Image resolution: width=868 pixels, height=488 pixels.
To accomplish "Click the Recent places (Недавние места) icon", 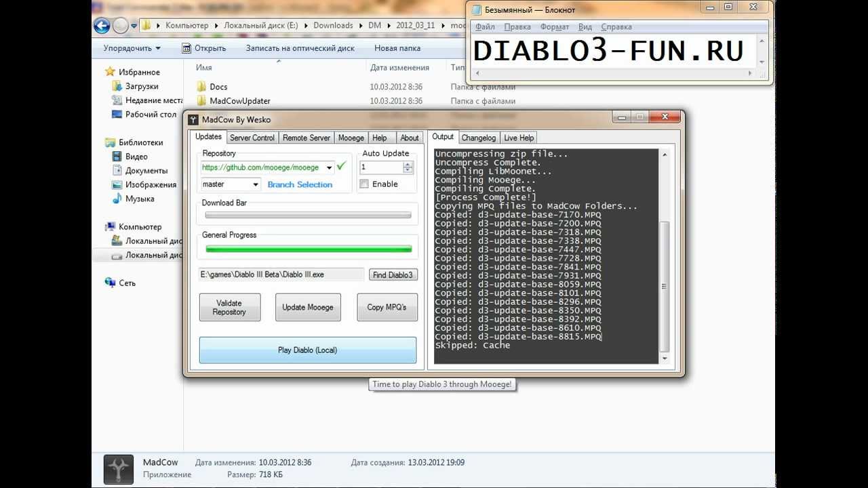I will coord(117,100).
